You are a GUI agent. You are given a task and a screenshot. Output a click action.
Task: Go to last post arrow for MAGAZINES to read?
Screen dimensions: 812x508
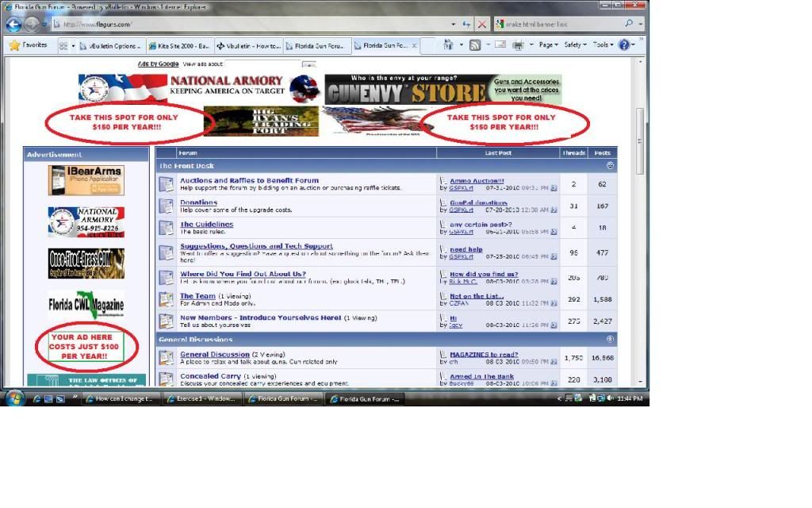pos(553,362)
